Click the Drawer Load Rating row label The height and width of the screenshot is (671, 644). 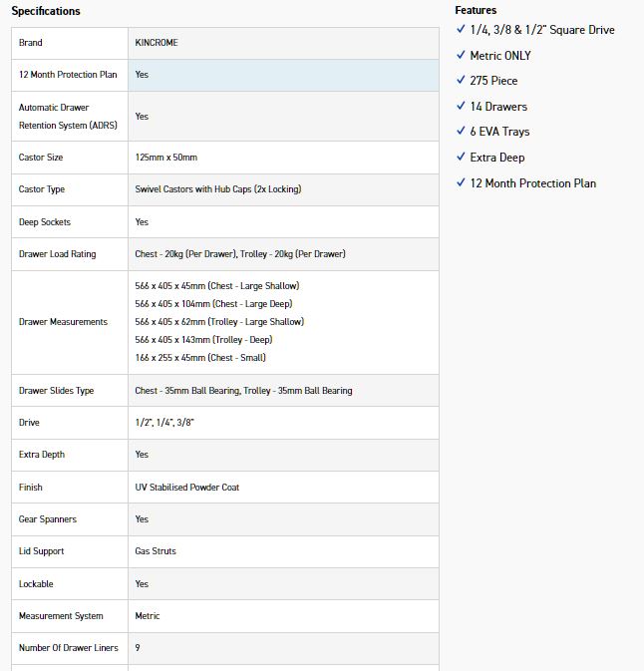point(58,254)
